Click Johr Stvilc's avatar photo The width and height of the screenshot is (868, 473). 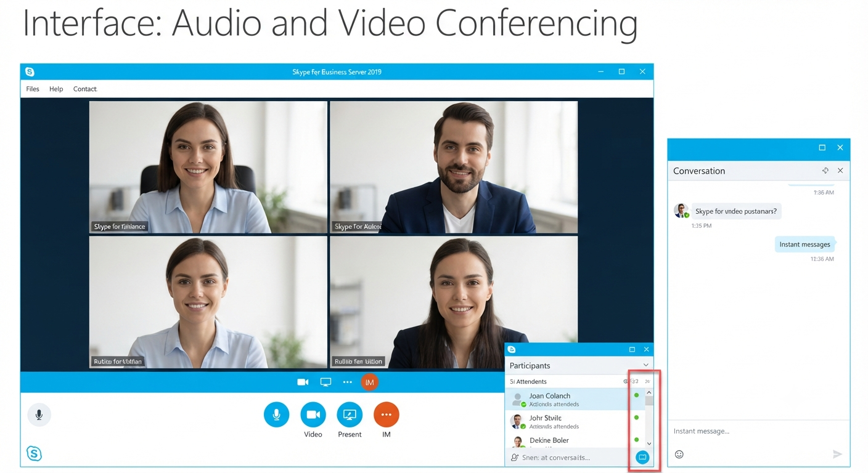point(518,421)
